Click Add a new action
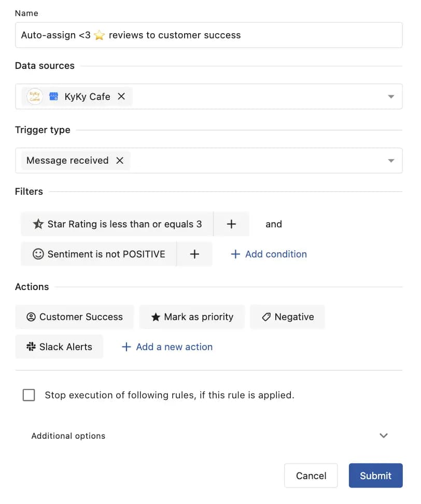The width and height of the screenshot is (421, 504). 167,347
